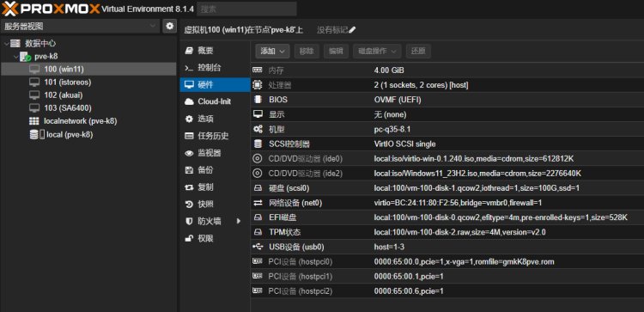Screen dimensions: 644x312
Task: Select 101 (istoreos) in tree
Action: 68,83
